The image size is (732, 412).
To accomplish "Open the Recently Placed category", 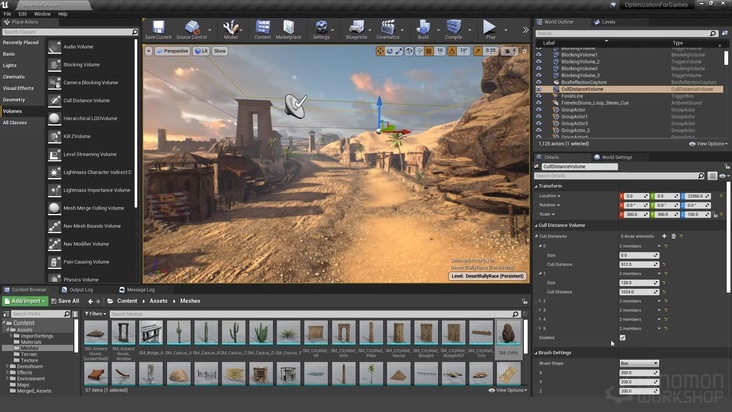I will (21, 42).
